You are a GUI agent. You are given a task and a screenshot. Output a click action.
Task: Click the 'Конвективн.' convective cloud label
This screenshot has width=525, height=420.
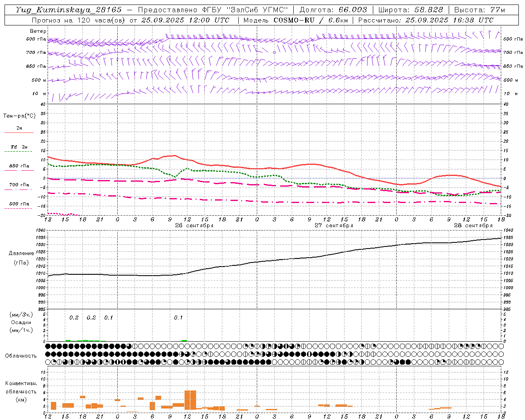click(x=21, y=383)
